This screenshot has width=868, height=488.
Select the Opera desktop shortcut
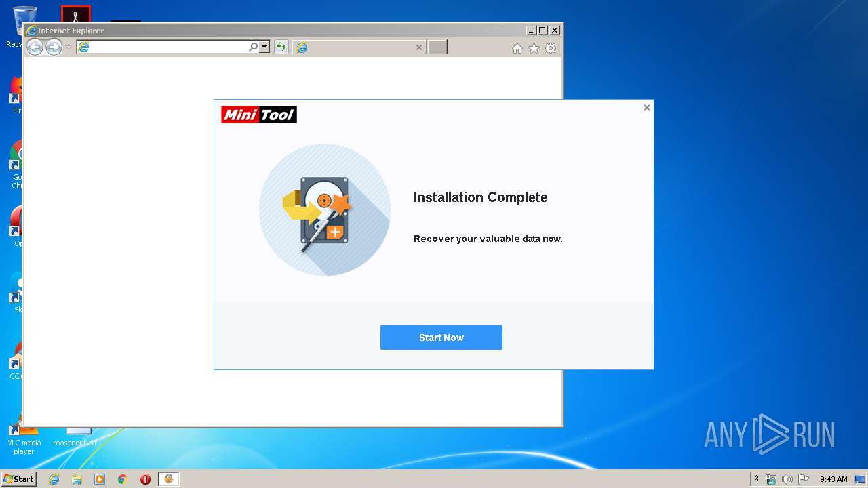(17, 227)
